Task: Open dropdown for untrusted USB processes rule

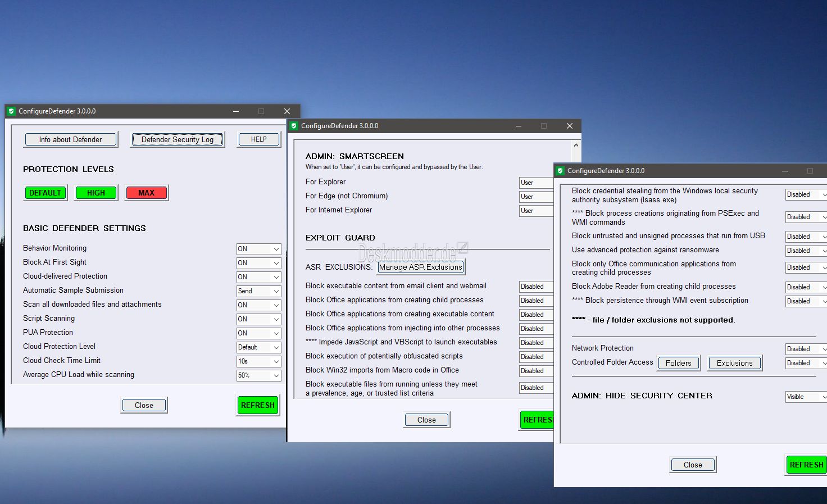Action: tap(806, 237)
